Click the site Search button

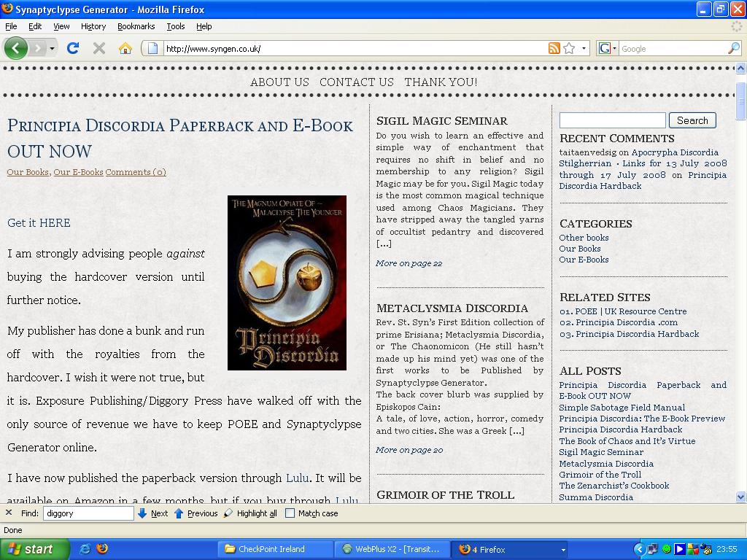coord(692,120)
